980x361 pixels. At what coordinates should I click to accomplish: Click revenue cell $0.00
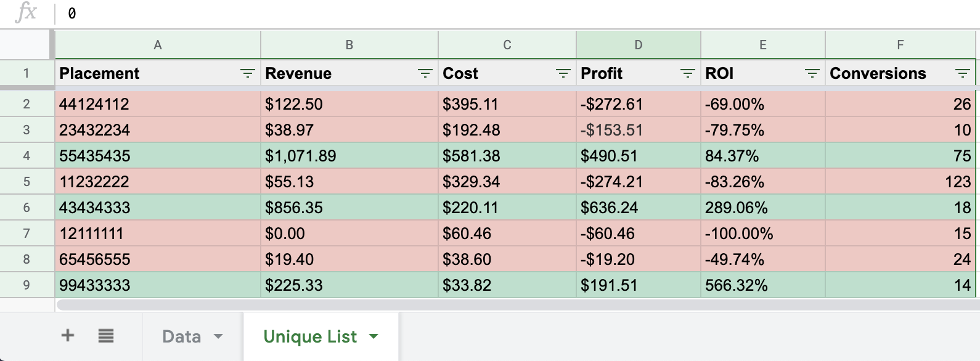(349, 233)
